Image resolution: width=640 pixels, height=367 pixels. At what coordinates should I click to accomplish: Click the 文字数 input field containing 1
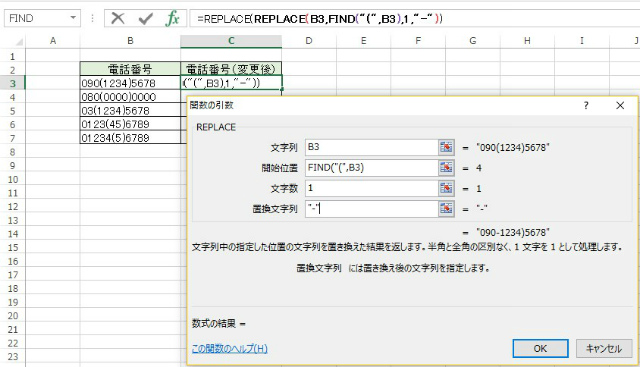click(371, 188)
